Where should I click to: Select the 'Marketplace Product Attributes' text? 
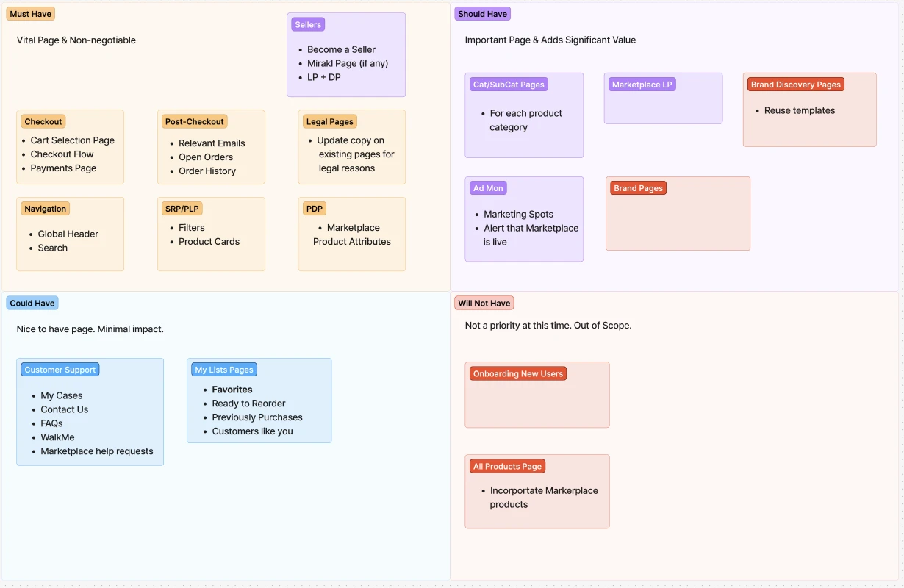point(352,234)
